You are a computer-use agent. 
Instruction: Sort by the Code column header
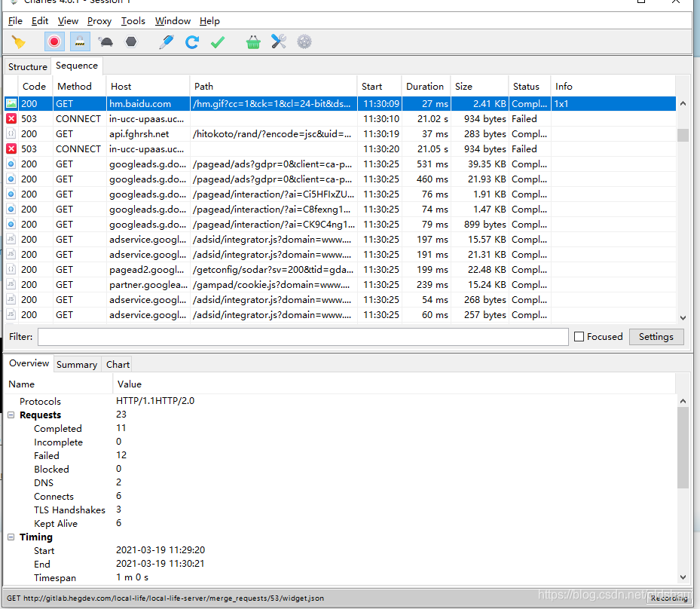click(x=35, y=86)
